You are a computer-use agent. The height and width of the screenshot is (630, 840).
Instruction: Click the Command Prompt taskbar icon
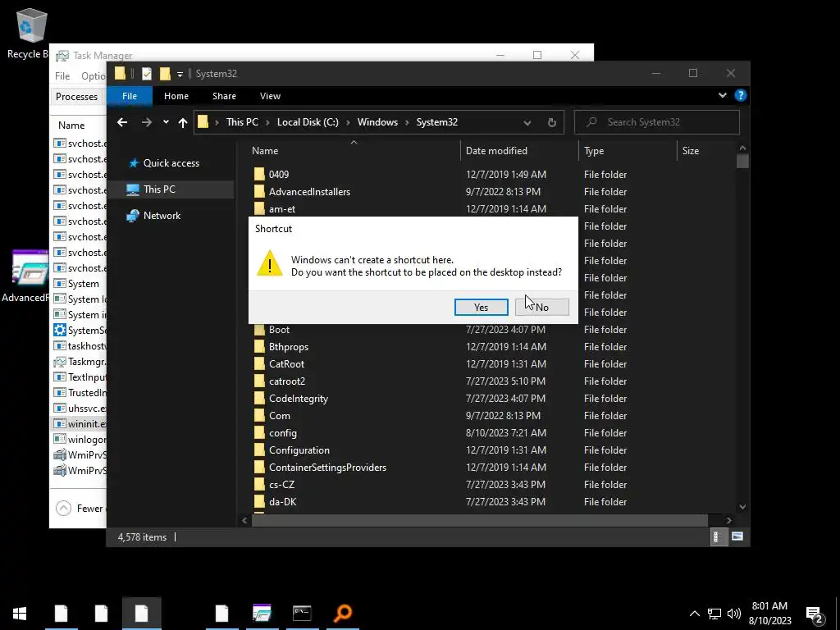click(x=302, y=614)
